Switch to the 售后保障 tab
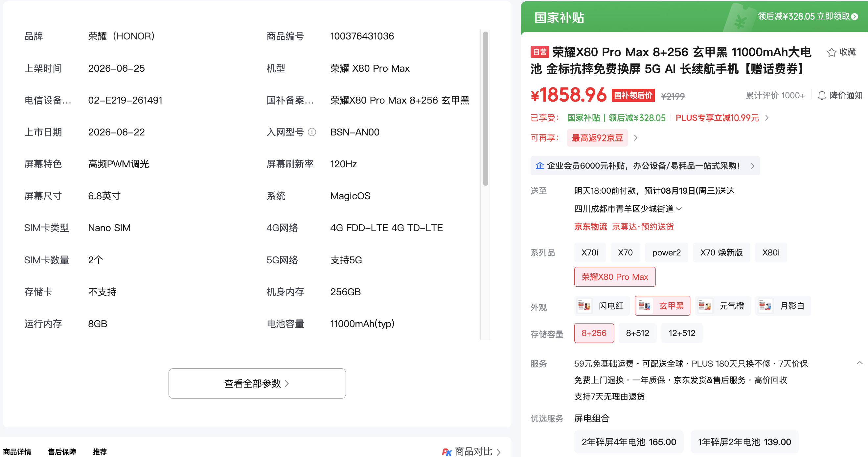Image resolution: width=868 pixels, height=457 pixels. click(62, 452)
